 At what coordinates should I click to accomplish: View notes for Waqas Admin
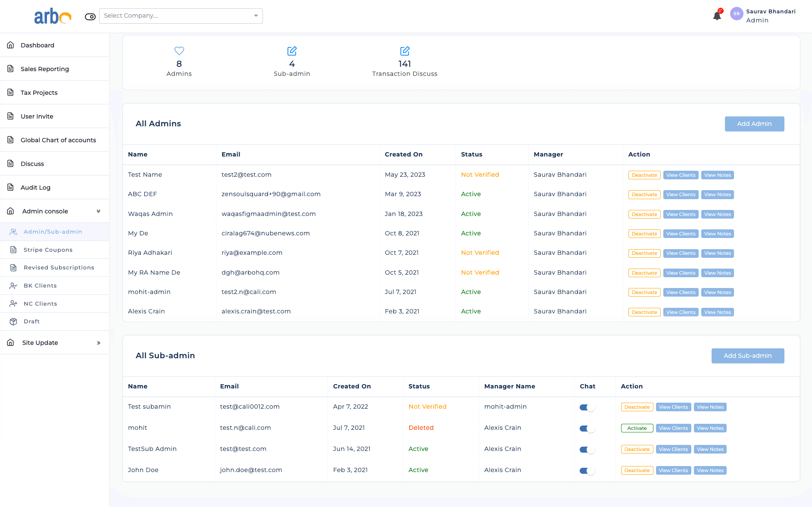point(718,214)
